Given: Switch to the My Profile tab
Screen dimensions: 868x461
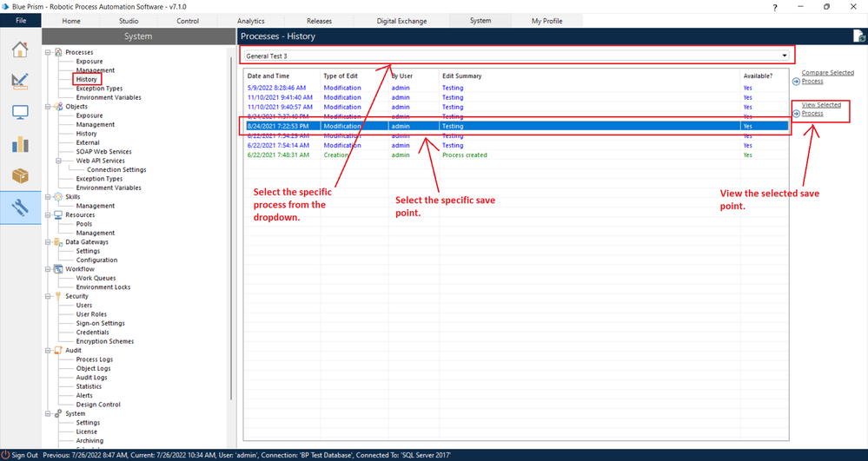Looking at the screenshot, I should [547, 21].
